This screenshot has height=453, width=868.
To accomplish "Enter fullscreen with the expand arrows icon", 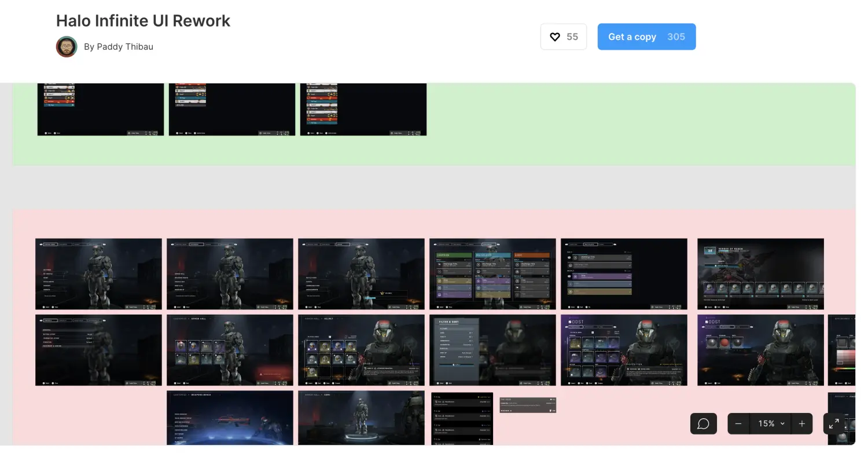I will (x=834, y=423).
